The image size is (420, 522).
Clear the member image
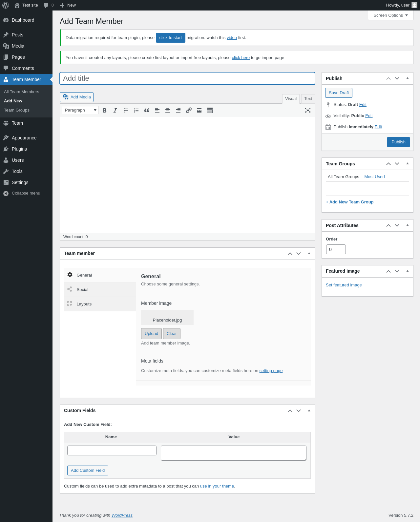point(172,334)
